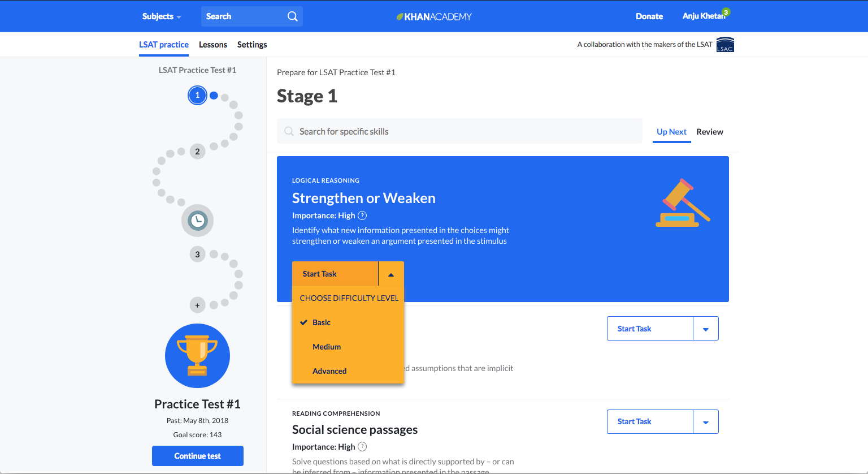The height and width of the screenshot is (474, 868).
Task: Click the CHOOSE DIFFICULTY LEVEL header
Action: [x=349, y=298]
